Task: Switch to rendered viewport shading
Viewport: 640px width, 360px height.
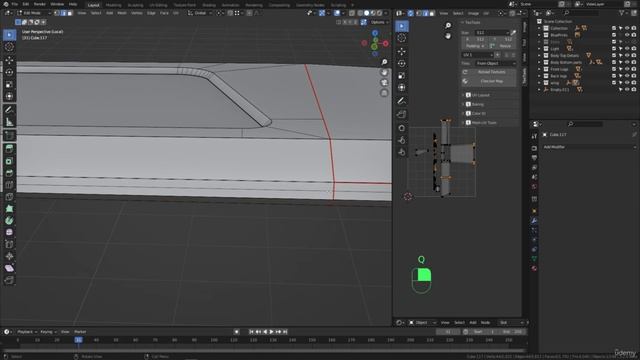Action: 380,13
